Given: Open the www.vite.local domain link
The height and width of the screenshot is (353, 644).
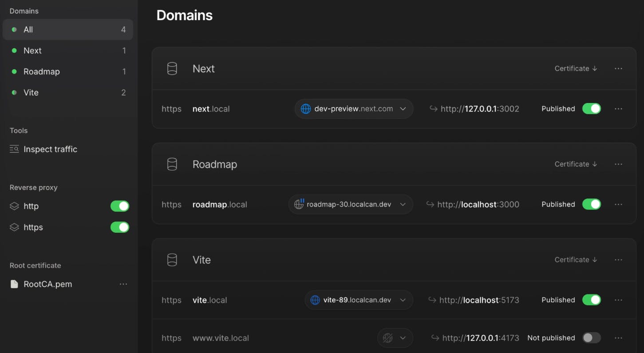Looking at the screenshot, I should tap(221, 338).
